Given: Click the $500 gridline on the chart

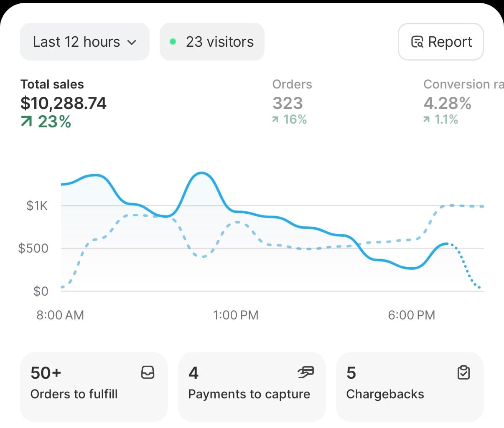Looking at the screenshot, I should [x=251, y=248].
